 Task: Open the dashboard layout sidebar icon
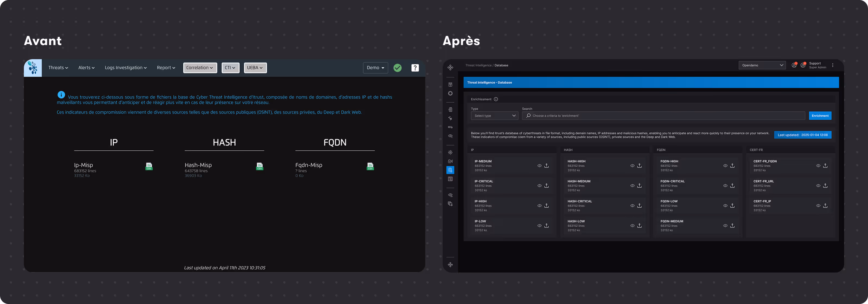point(450,85)
